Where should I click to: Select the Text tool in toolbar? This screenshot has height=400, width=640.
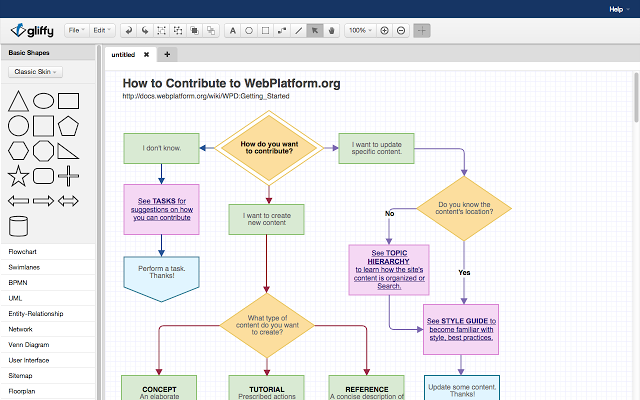233,31
